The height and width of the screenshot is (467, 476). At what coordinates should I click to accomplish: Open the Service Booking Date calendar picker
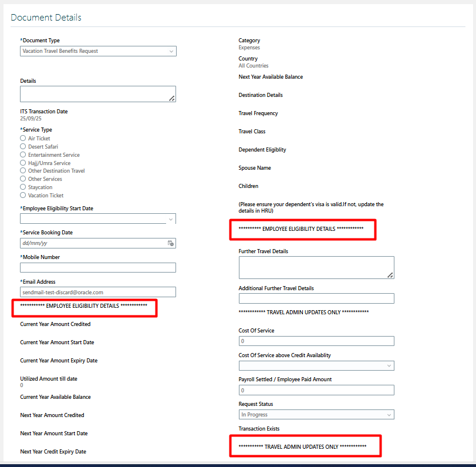(x=171, y=243)
